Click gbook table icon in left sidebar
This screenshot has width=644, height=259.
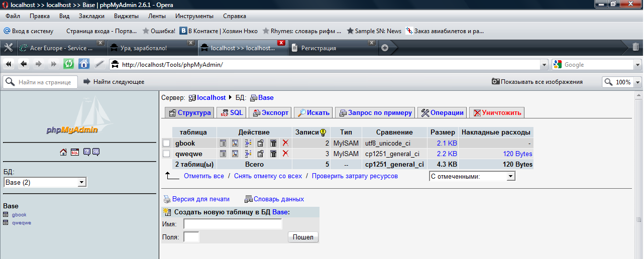tap(6, 215)
